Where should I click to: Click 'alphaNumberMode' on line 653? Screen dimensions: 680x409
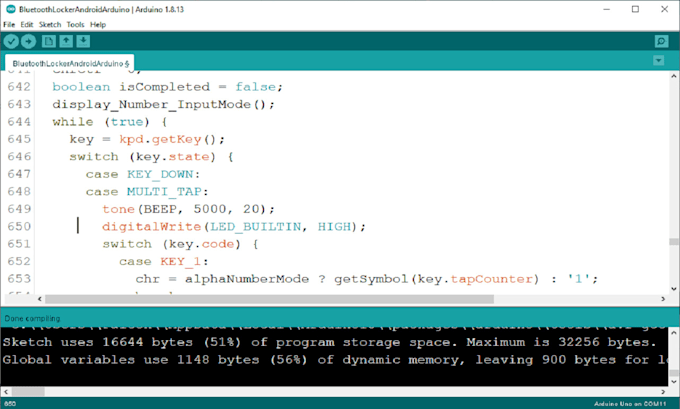247,279
